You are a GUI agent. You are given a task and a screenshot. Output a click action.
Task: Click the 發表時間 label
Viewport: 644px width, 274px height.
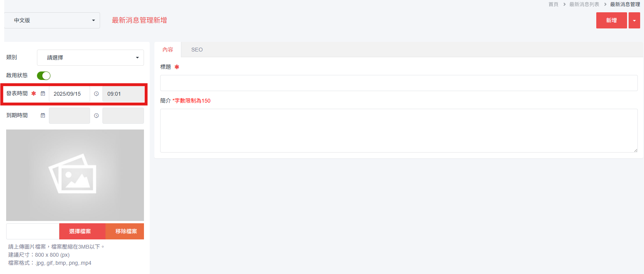[x=17, y=93]
